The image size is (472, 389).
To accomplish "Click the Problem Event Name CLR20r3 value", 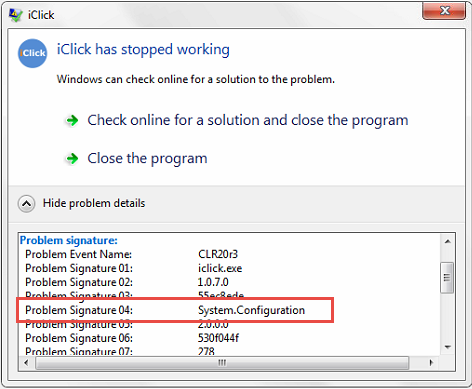I will (x=218, y=254).
